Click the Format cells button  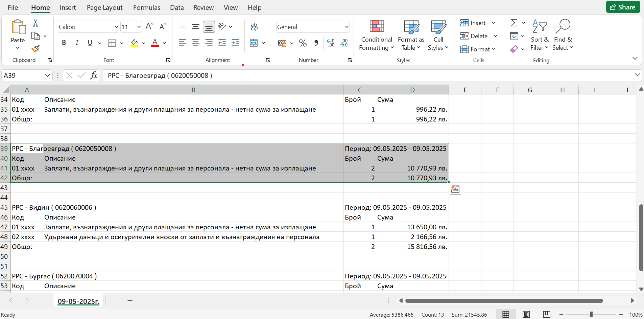tap(475, 49)
